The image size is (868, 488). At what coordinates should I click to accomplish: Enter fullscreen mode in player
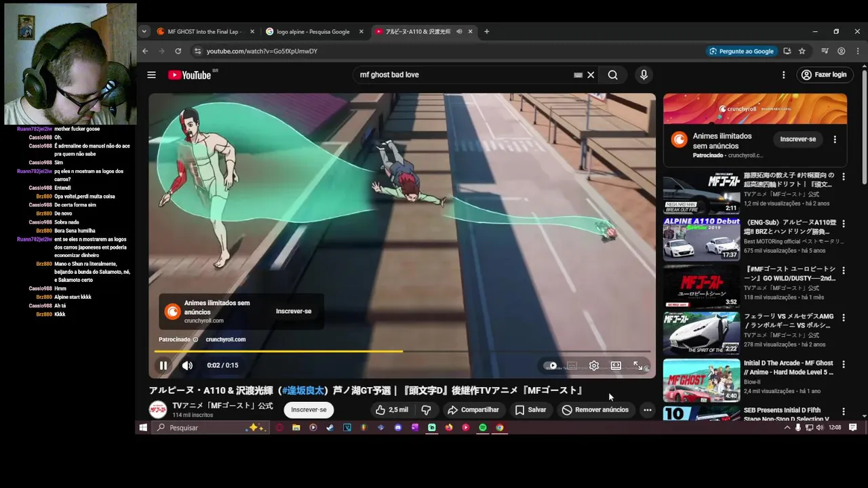[x=638, y=365]
